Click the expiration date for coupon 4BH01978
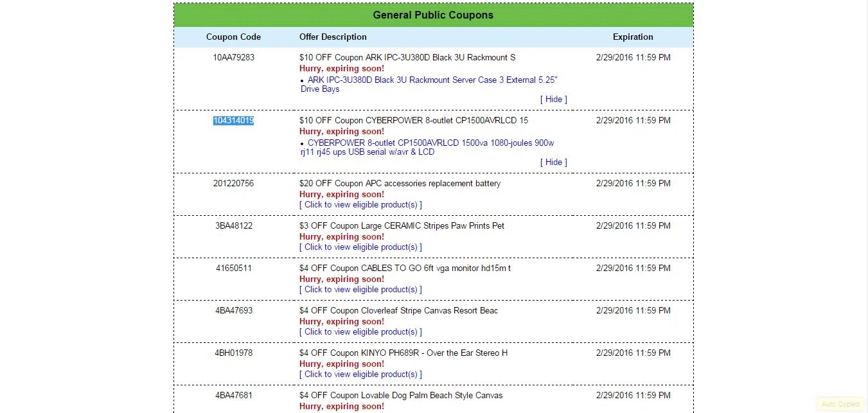 [633, 353]
